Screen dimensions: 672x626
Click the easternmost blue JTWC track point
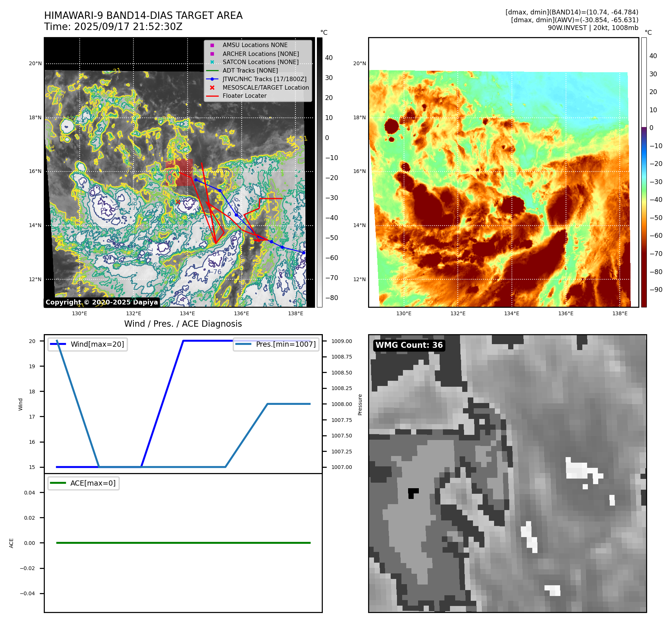click(x=304, y=253)
